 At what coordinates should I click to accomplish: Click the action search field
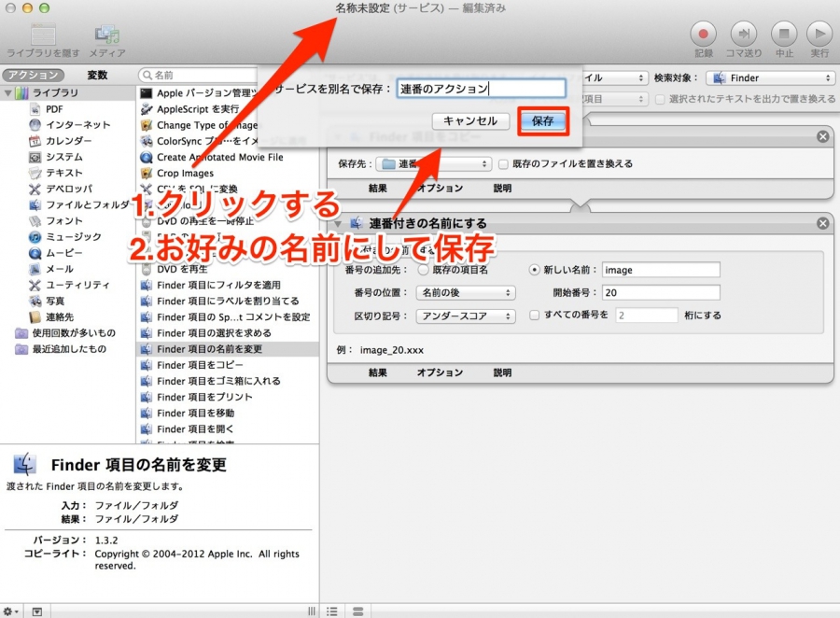click(198, 75)
